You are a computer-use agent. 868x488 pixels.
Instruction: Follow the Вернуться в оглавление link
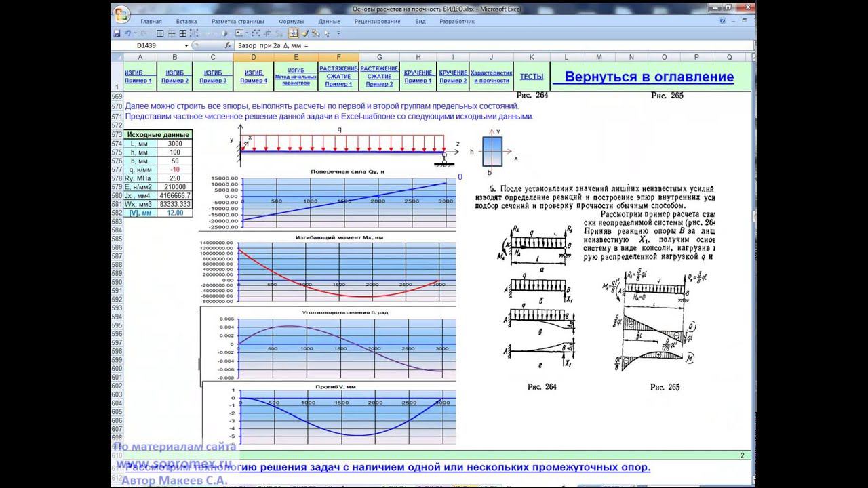[x=649, y=77]
